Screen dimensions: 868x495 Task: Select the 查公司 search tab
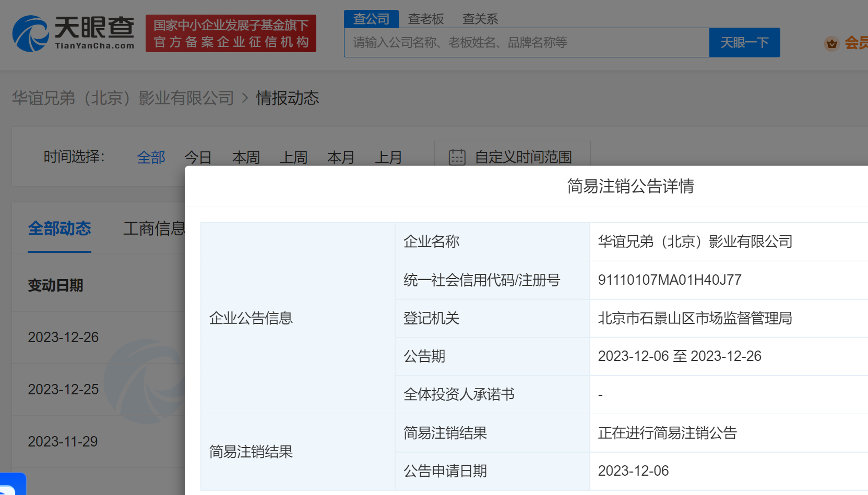(x=371, y=19)
